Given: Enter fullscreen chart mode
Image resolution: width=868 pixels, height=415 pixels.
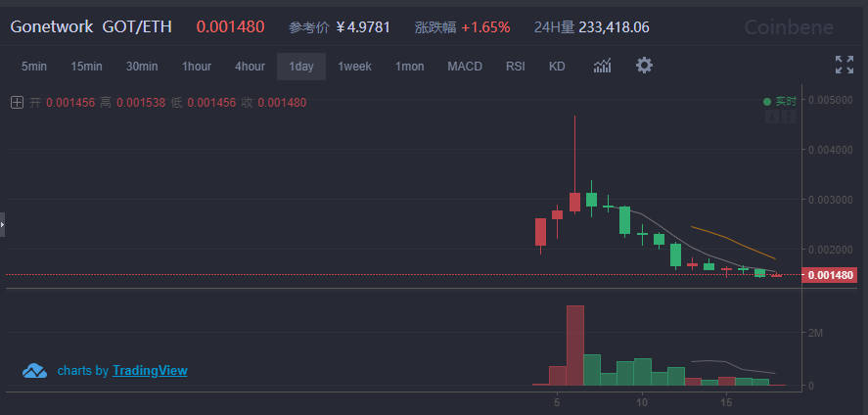Looking at the screenshot, I should [844, 66].
